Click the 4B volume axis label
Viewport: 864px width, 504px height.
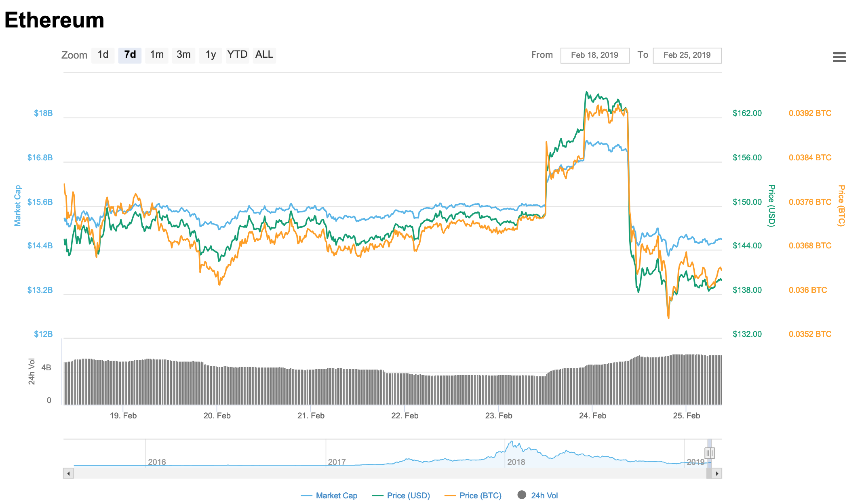[46, 367]
